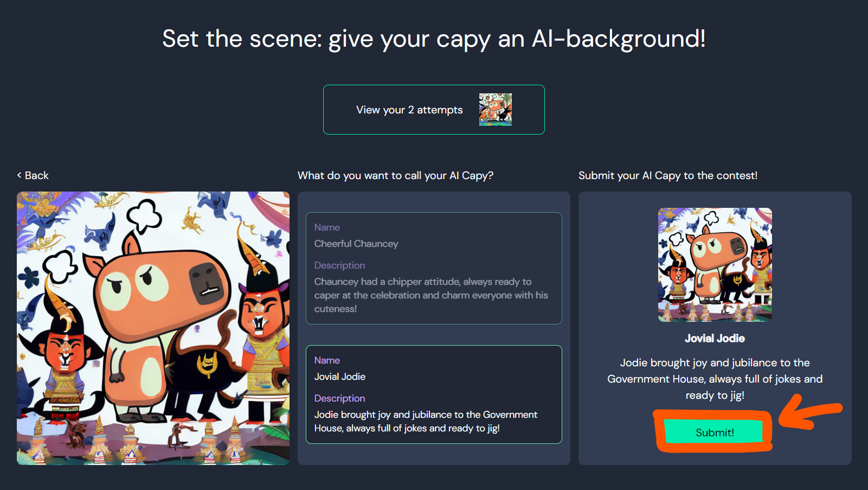This screenshot has width=868, height=490.
Task: Click Description label in Chauncey card
Action: (339, 265)
